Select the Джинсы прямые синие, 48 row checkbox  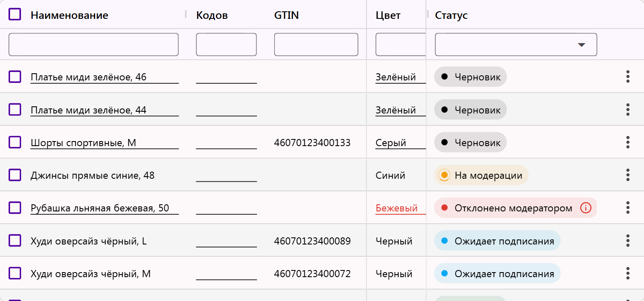click(15, 175)
